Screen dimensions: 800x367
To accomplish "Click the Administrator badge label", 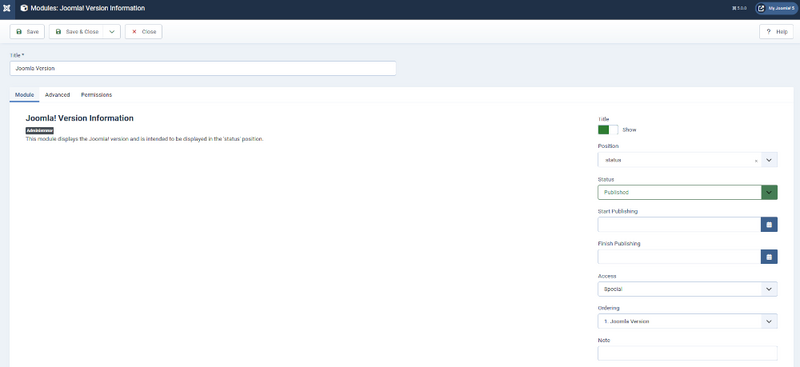I will click(39, 131).
